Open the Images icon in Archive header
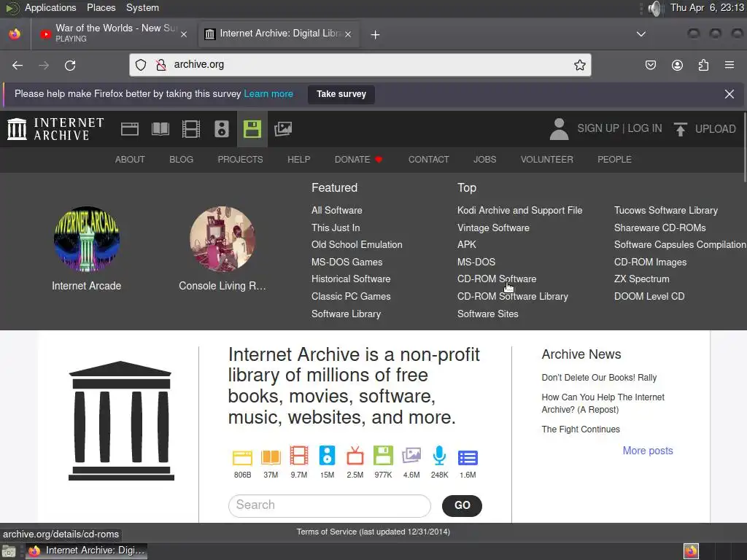Viewport: 747px width, 560px height. (283, 128)
